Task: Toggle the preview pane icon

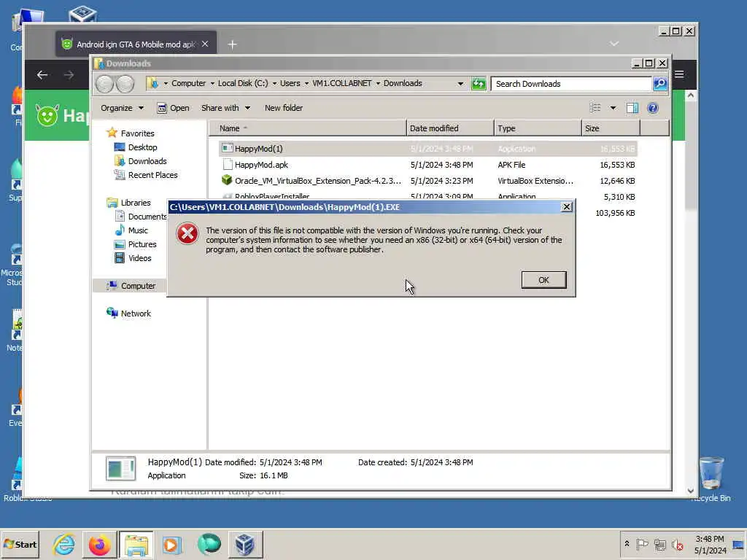Action: (x=632, y=108)
